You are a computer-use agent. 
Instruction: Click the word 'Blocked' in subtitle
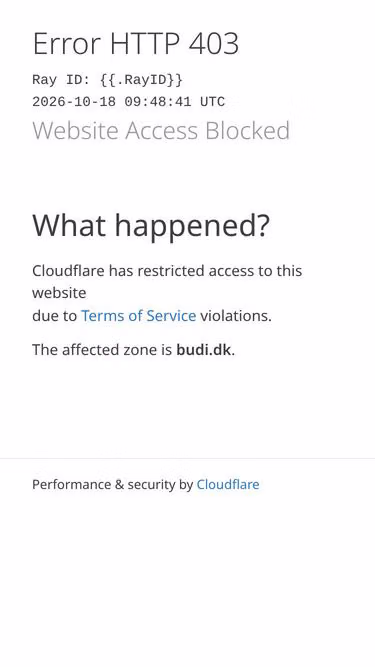pos(247,130)
